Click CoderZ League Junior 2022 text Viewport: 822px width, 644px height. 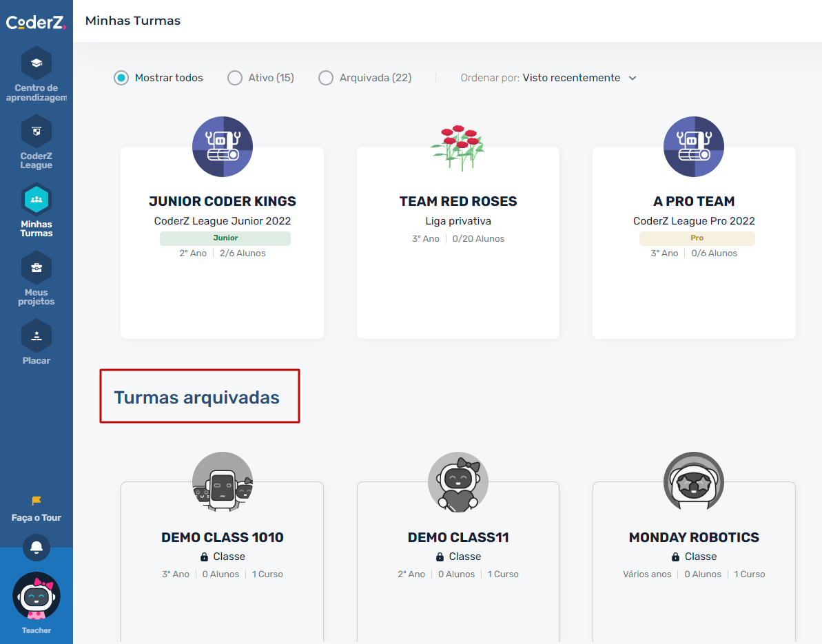[223, 221]
